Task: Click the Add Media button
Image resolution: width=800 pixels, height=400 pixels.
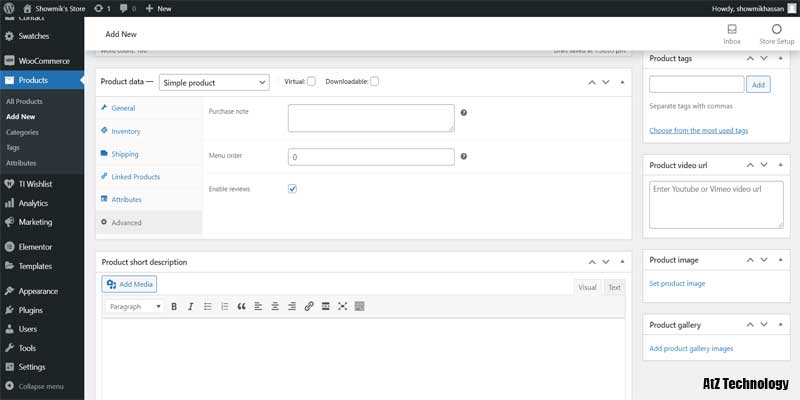Action: [x=130, y=284]
